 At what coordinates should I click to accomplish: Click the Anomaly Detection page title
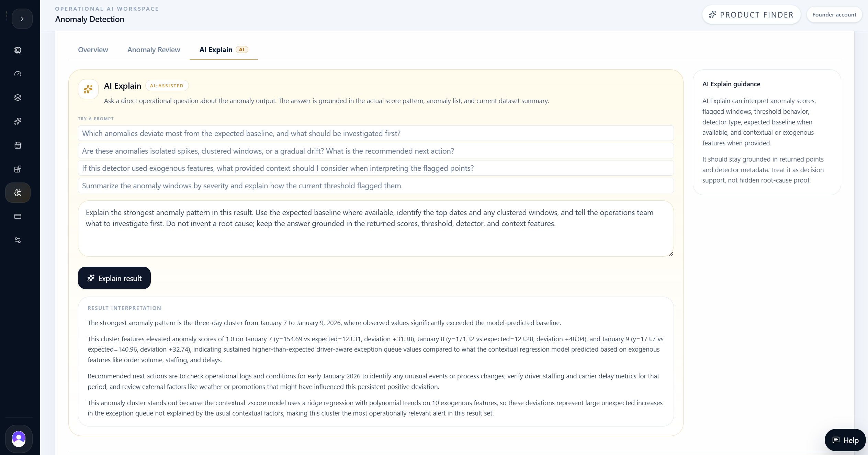click(x=90, y=19)
